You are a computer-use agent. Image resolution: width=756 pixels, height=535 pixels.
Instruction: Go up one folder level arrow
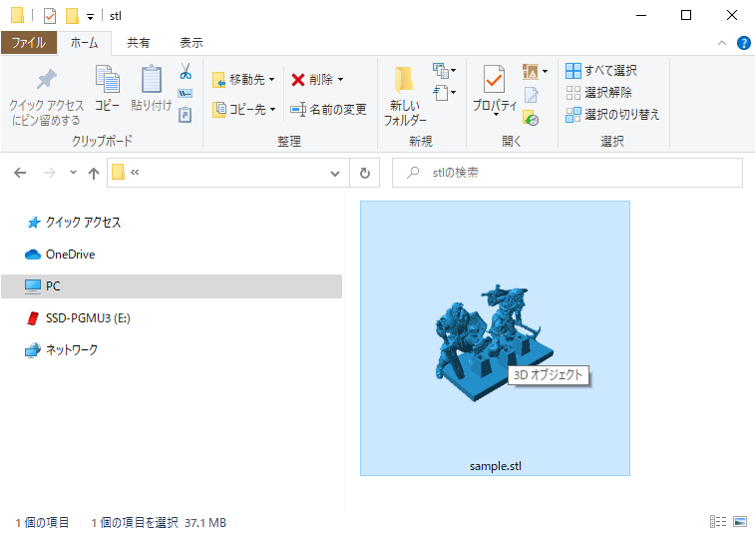[94, 173]
